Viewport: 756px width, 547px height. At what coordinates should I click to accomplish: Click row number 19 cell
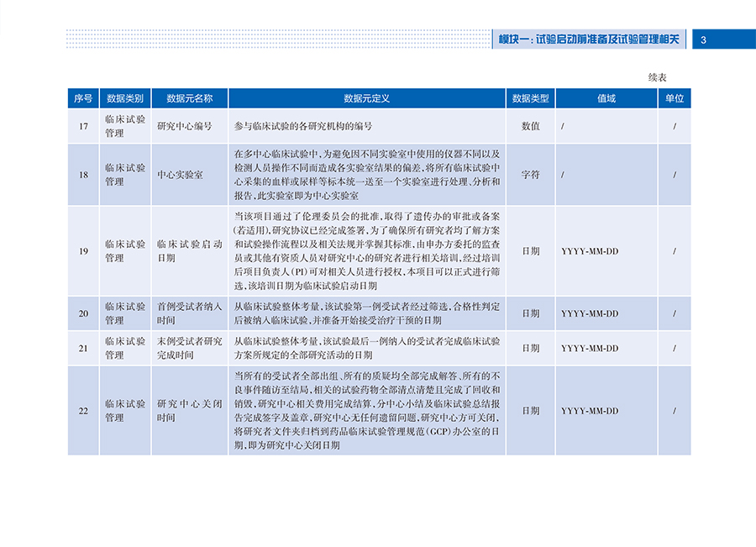click(x=83, y=251)
